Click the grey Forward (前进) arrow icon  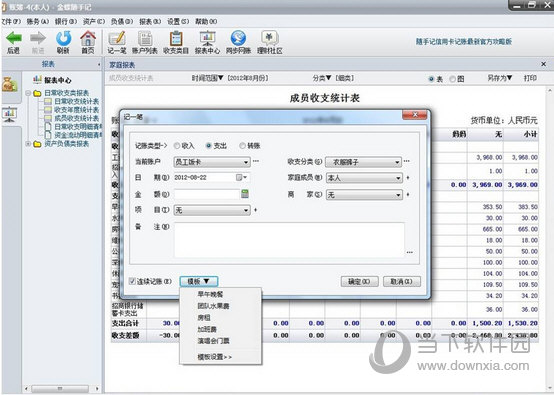coord(38,38)
